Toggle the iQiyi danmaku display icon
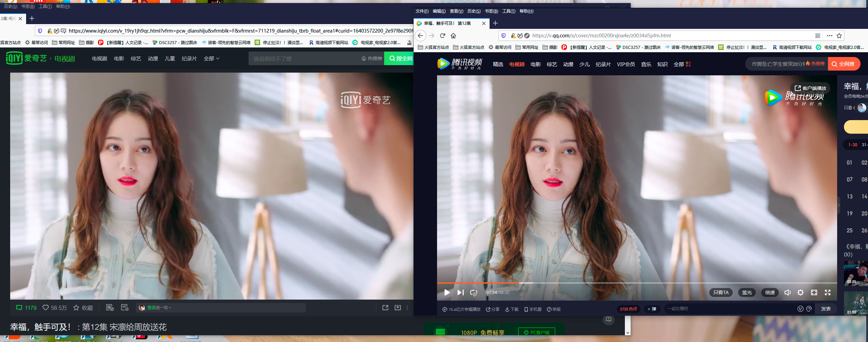 click(110, 308)
